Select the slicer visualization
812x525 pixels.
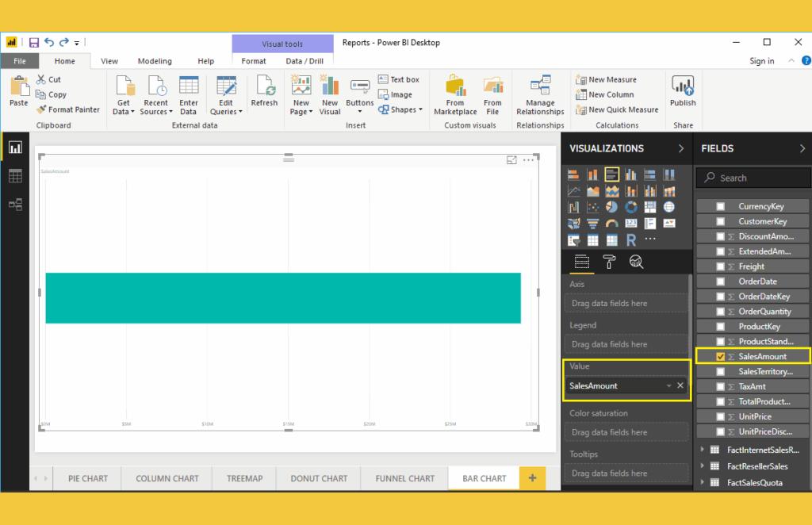click(573, 240)
